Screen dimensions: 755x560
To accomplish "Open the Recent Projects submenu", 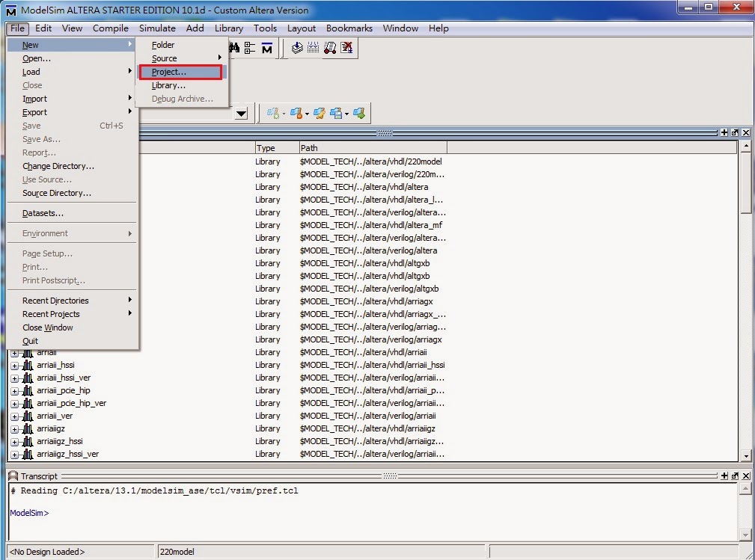I will pos(73,314).
